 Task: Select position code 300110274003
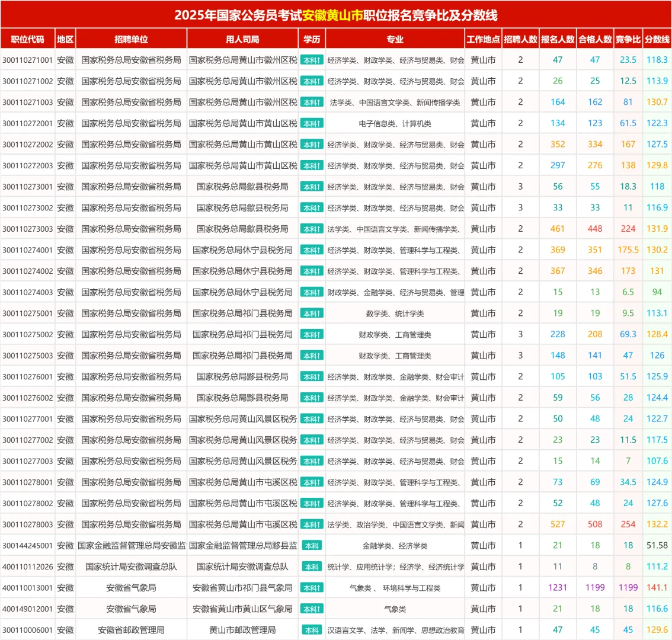click(x=27, y=292)
